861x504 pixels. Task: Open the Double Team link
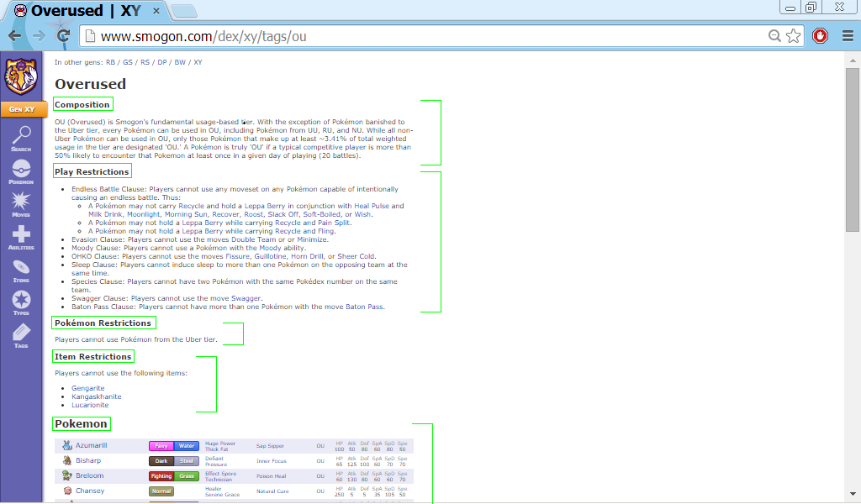pos(253,239)
